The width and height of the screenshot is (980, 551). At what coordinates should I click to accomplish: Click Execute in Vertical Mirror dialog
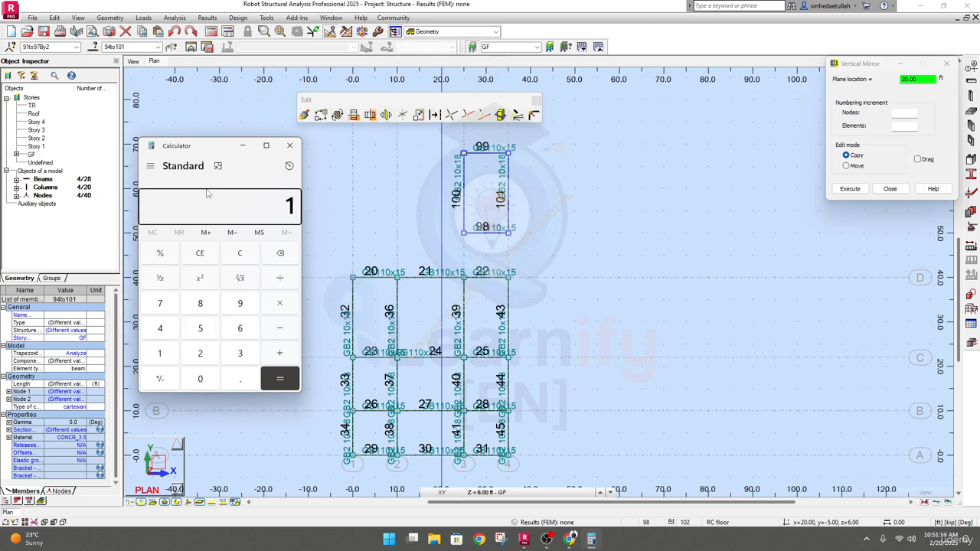point(850,188)
